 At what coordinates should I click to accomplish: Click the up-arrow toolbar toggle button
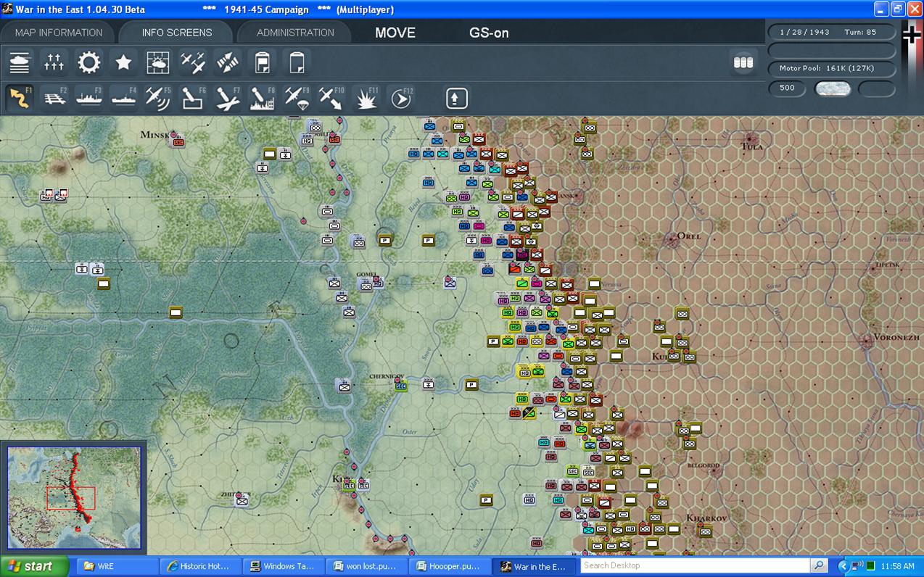457,98
